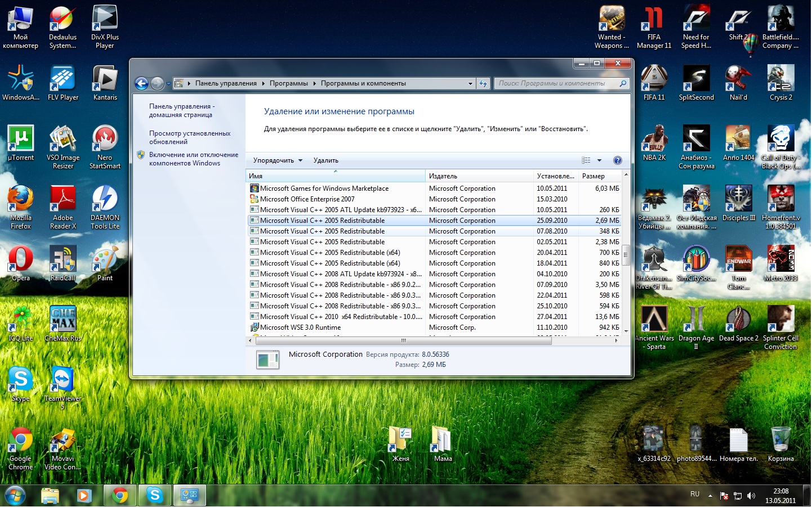
Task: Select TeamViewer 5 desktop icon
Action: [63, 387]
